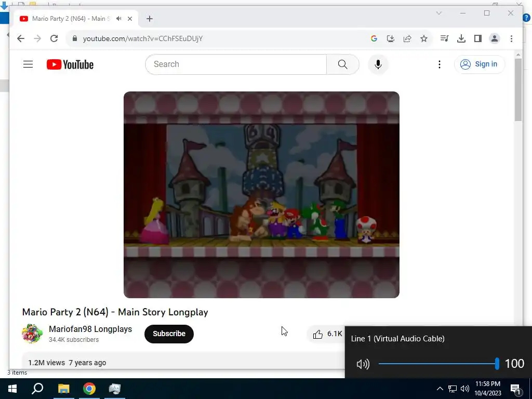Open the third taskbar app icon

click(115, 389)
